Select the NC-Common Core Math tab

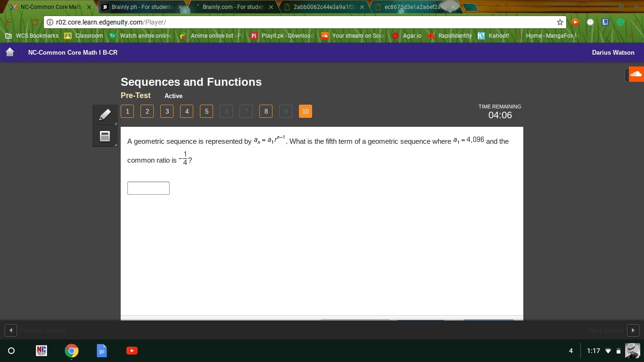click(50, 7)
